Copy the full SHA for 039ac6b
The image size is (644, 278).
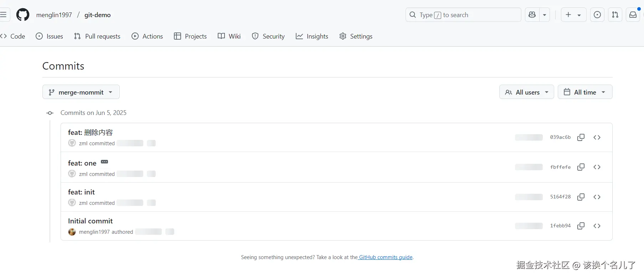coord(581,137)
